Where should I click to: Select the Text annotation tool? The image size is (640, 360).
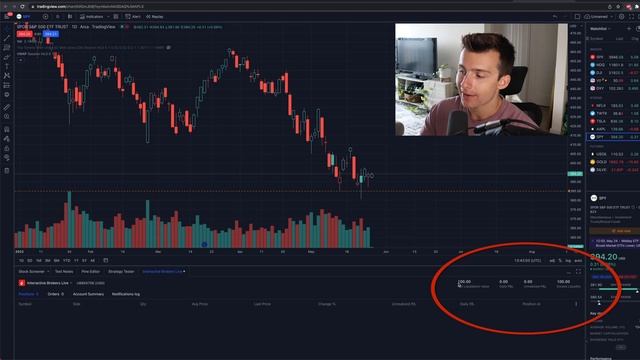point(7,66)
